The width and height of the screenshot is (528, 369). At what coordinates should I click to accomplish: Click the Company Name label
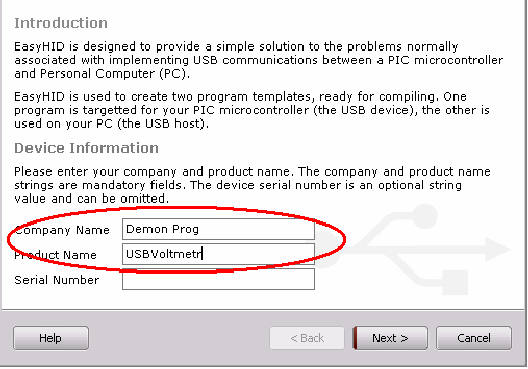(62, 230)
